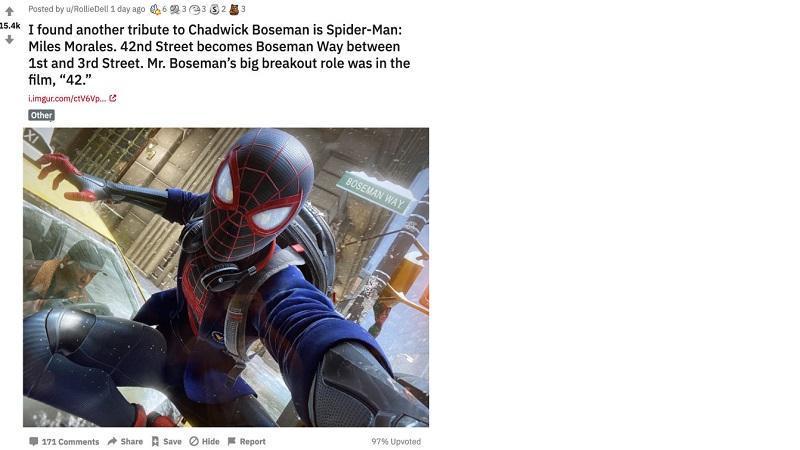Viewport: 800px width, 450px height.
Task: Click the second award icon with count 3
Action: tap(174, 9)
